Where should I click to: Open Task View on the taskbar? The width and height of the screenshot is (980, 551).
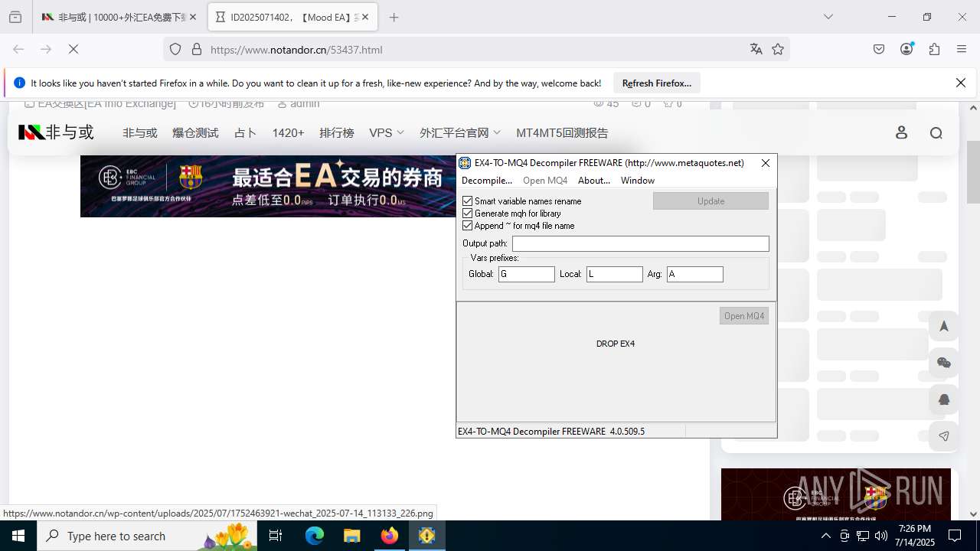[276, 536]
